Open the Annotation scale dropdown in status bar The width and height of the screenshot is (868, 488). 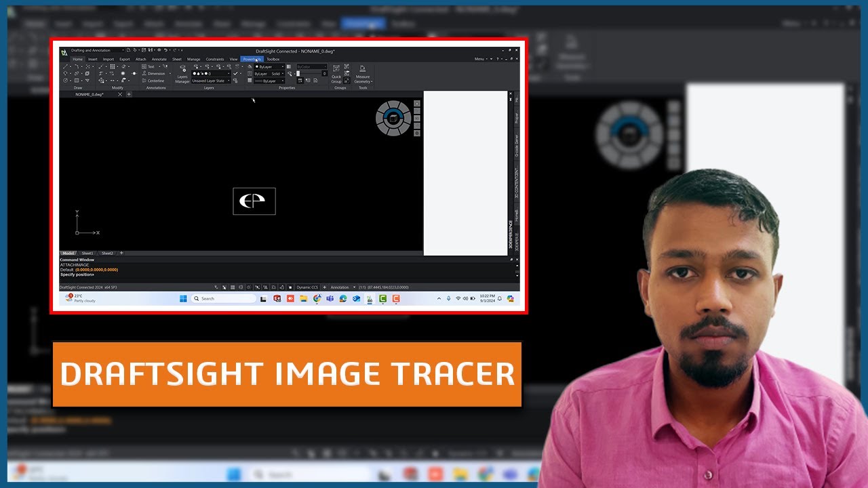(343, 287)
